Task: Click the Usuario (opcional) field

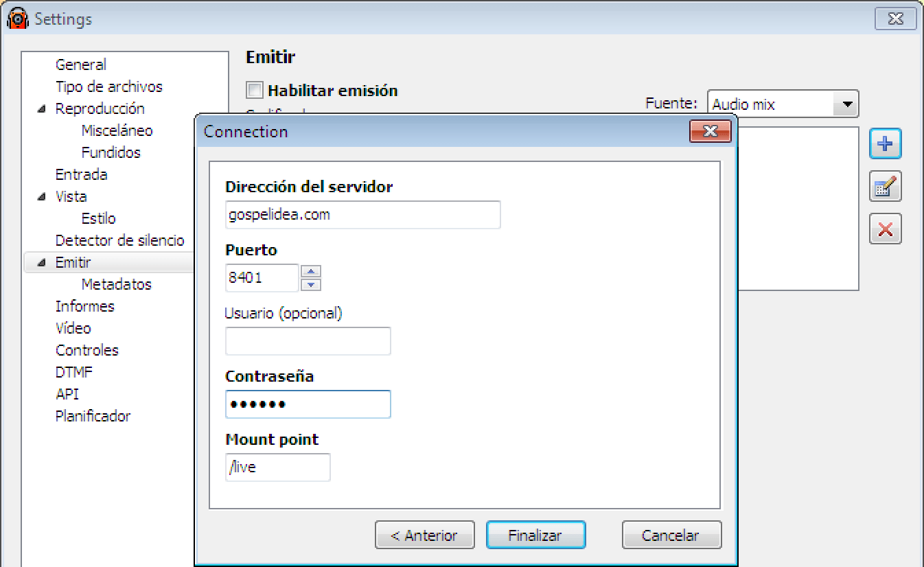Action: (x=308, y=341)
